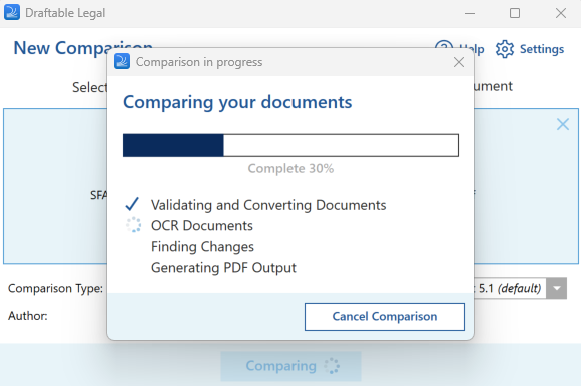Select the Finding Changes step text
Image resolution: width=582 pixels, height=386 pixels.
pyautogui.click(x=202, y=247)
